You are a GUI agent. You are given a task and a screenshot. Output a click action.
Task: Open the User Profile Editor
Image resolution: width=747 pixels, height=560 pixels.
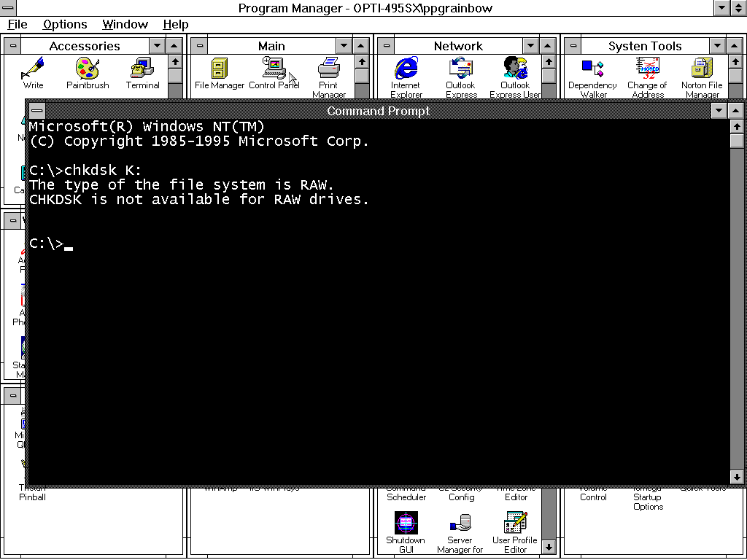(x=515, y=524)
